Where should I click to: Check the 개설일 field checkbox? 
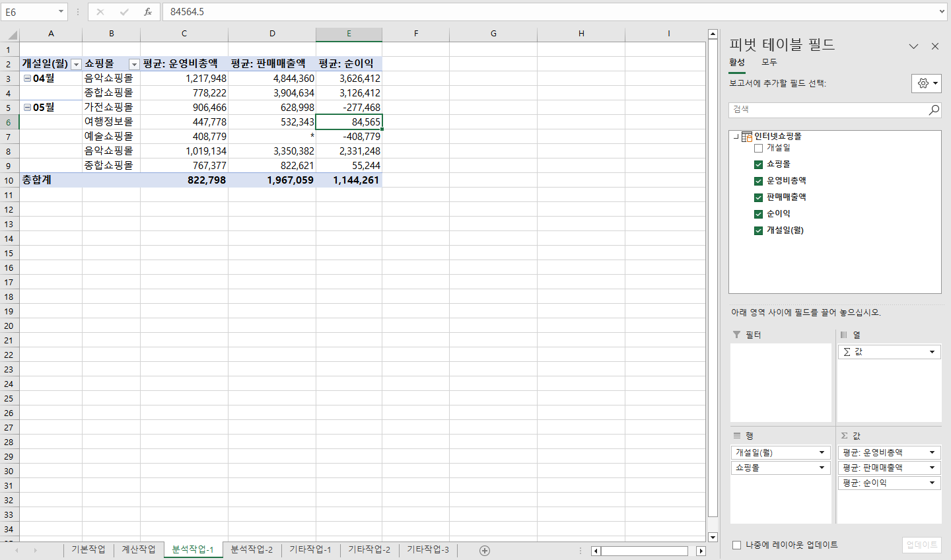pos(758,148)
